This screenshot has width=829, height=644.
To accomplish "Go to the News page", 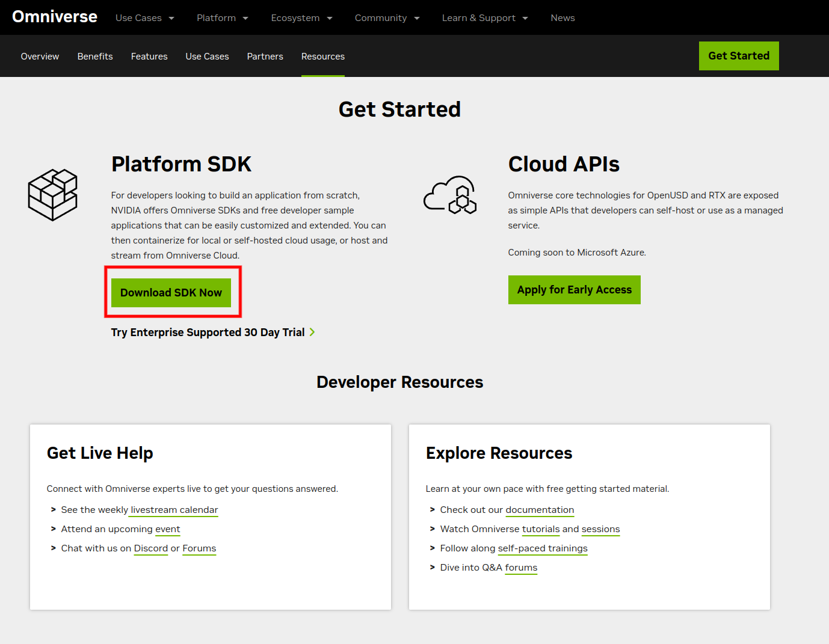I will [562, 18].
